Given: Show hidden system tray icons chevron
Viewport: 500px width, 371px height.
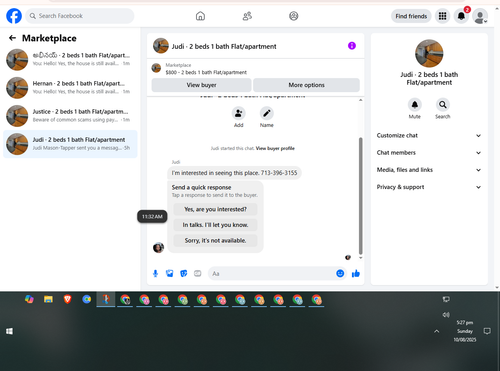Looking at the screenshot, I should point(437,331).
